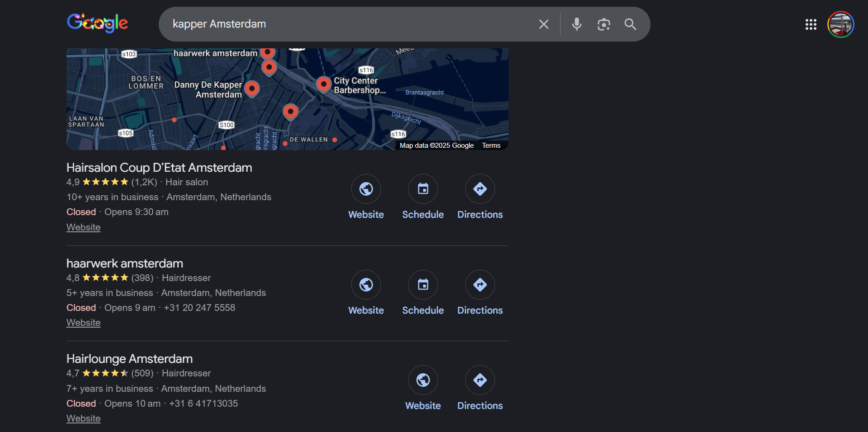This screenshot has height=432, width=868.
Task: Open the Hairlounge Amsterdam listing title
Action: 129,359
